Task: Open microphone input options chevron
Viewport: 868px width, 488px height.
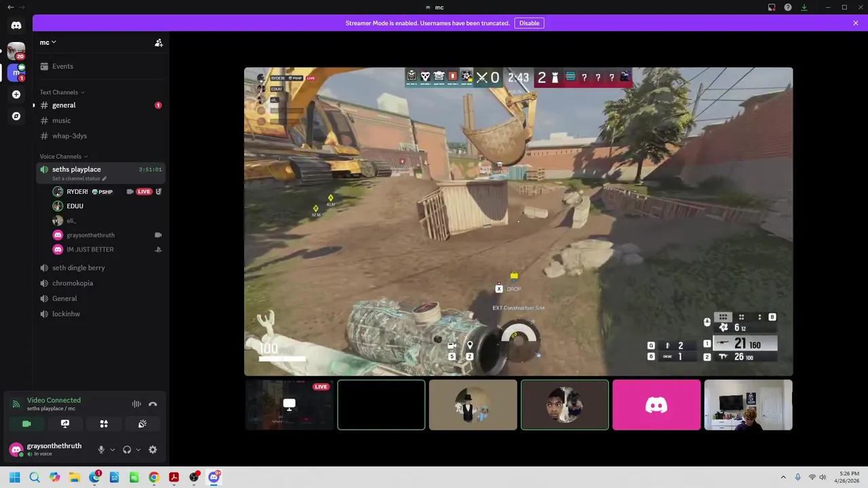Action: [113, 449]
